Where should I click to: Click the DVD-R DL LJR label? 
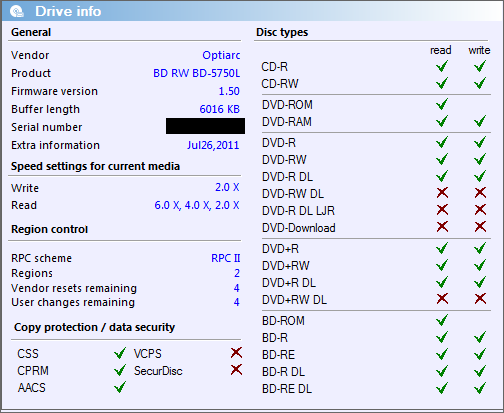[x=298, y=211]
